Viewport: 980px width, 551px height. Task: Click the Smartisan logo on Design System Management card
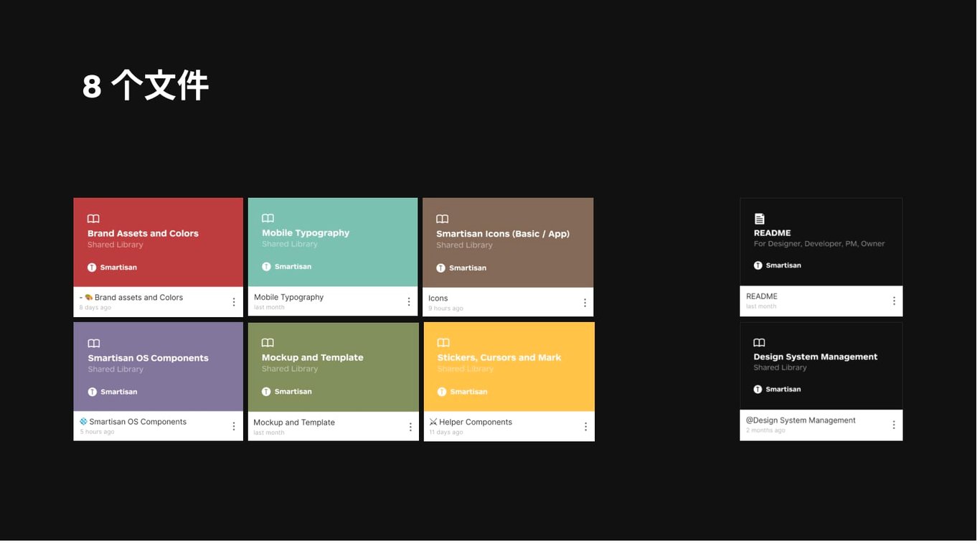758,390
